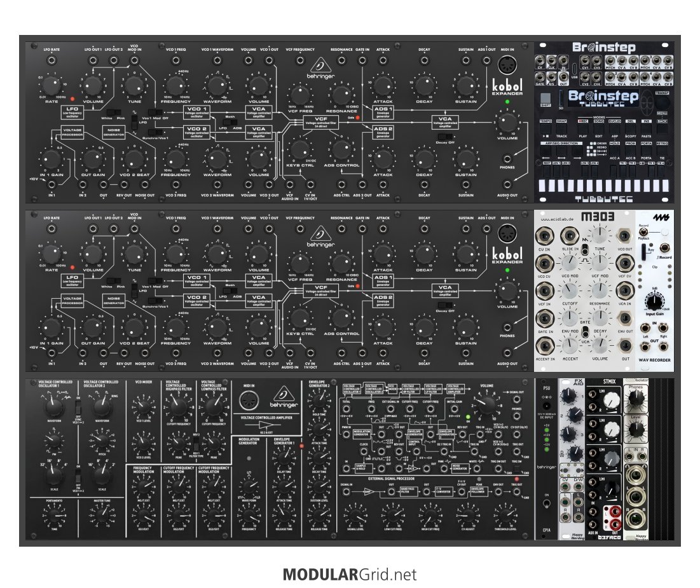The height and width of the screenshot is (588, 700).
Task: Click the HOLD button on the Brainstep
Action: [615, 151]
